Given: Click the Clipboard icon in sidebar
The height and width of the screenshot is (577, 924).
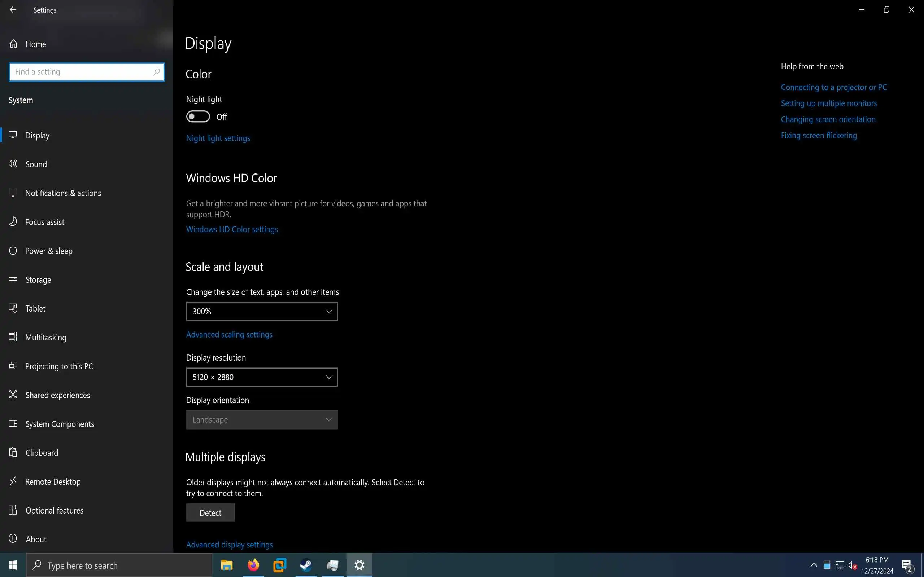Looking at the screenshot, I should pyautogui.click(x=13, y=453).
